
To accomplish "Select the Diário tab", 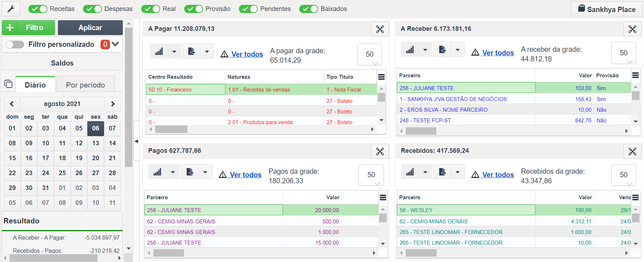I will point(35,85).
